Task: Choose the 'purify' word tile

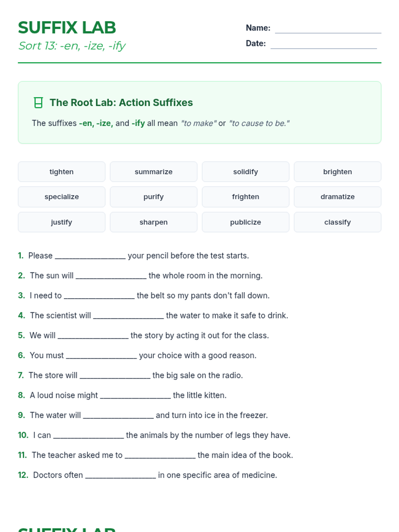Action: click(x=154, y=197)
